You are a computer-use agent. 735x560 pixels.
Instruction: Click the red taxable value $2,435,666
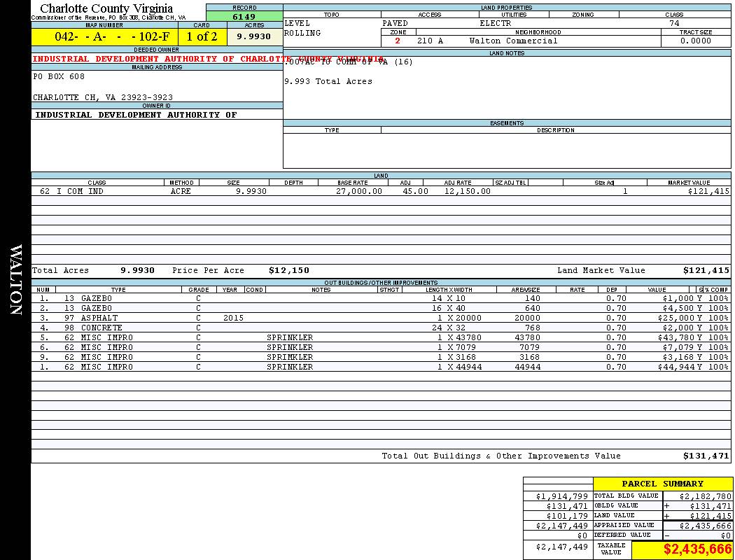[x=697, y=549]
